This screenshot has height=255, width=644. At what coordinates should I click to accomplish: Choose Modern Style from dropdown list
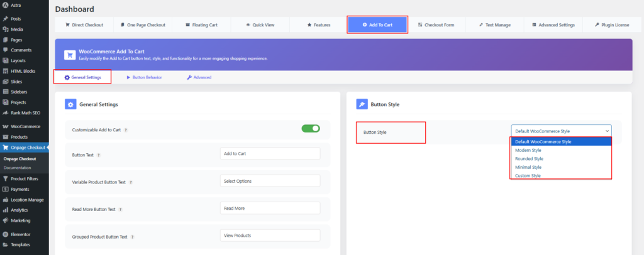528,150
